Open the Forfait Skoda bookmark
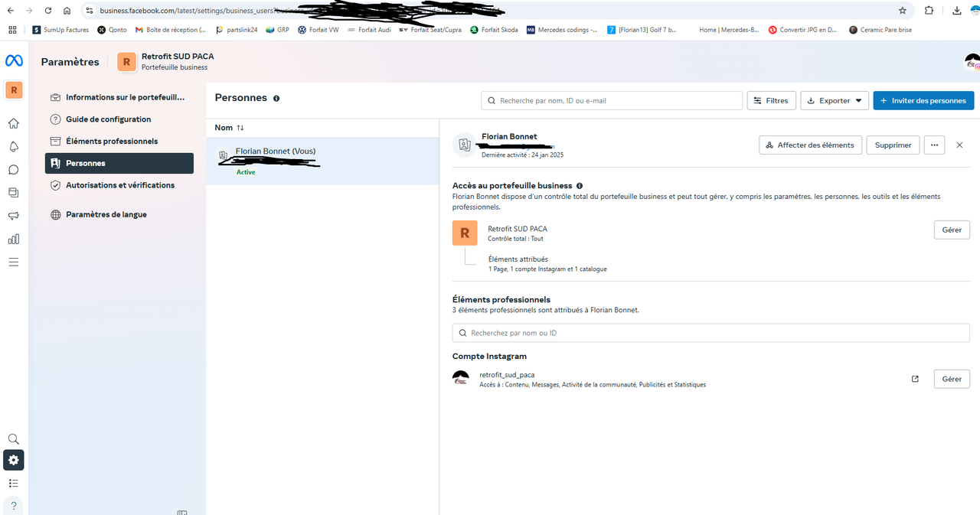 click(494, 30)
